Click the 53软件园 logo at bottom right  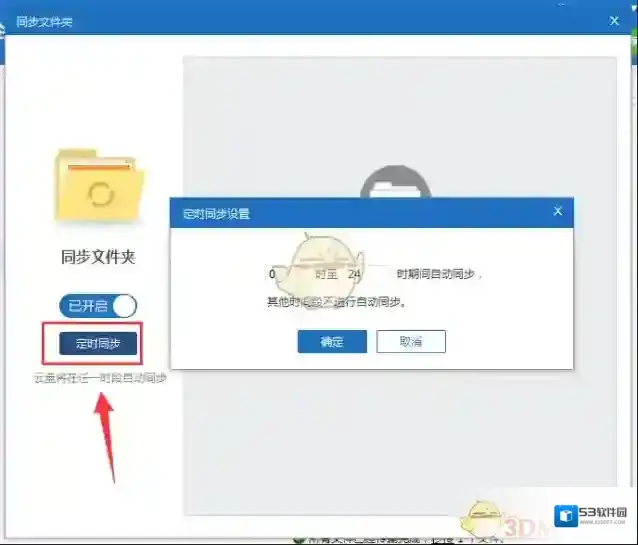tap(593, 514)
